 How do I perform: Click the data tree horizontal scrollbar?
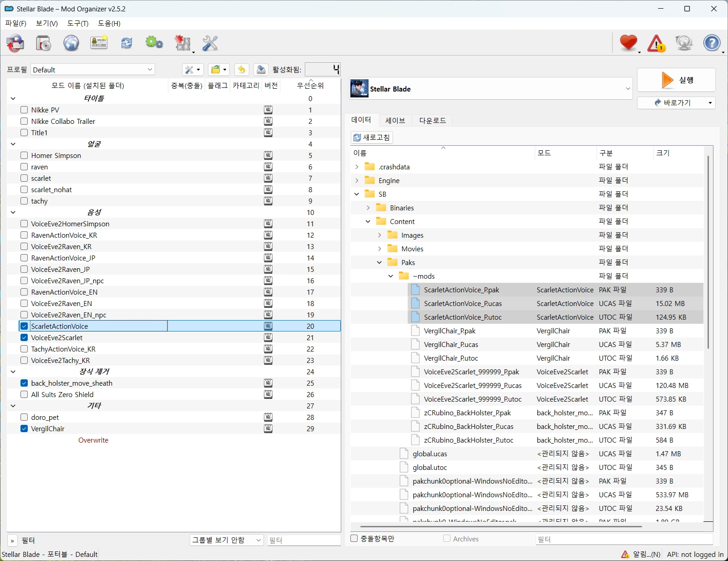[500, 526]
